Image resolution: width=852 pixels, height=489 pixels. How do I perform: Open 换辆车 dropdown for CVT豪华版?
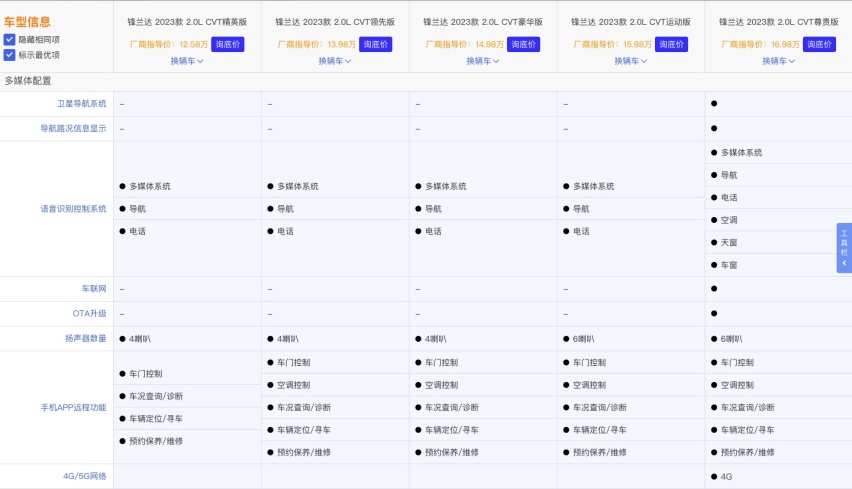(483, 61)
